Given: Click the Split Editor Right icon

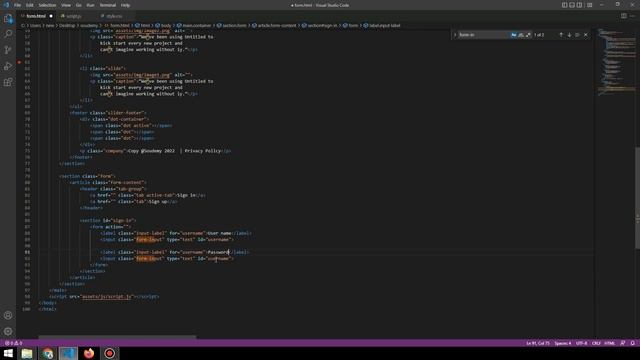Looking at the screenshot, I should (624, 16).
